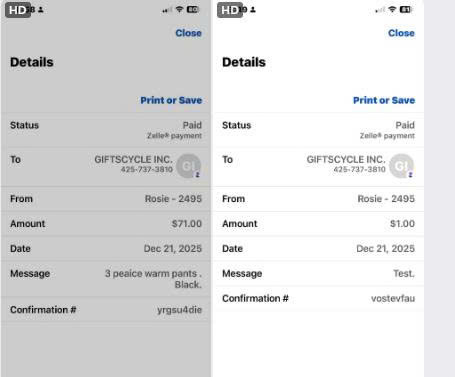Select the $1.00 amount value

tap(402, 224)
